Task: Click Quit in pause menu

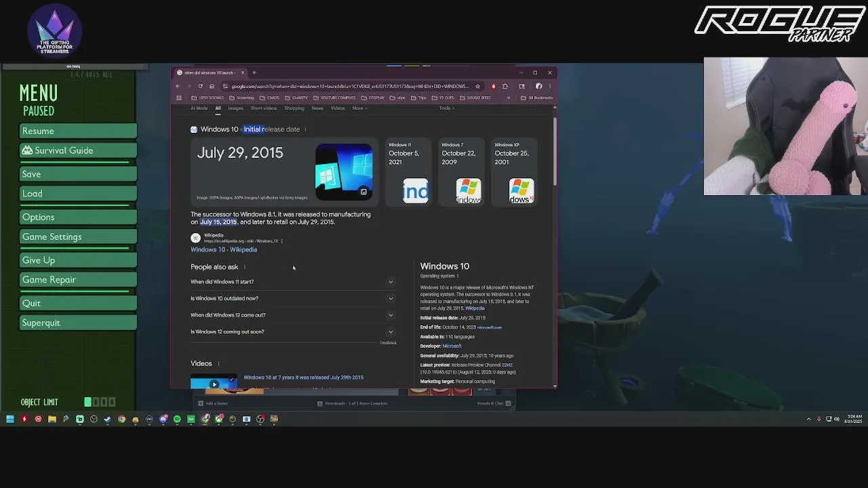Action: click(78, 303)
